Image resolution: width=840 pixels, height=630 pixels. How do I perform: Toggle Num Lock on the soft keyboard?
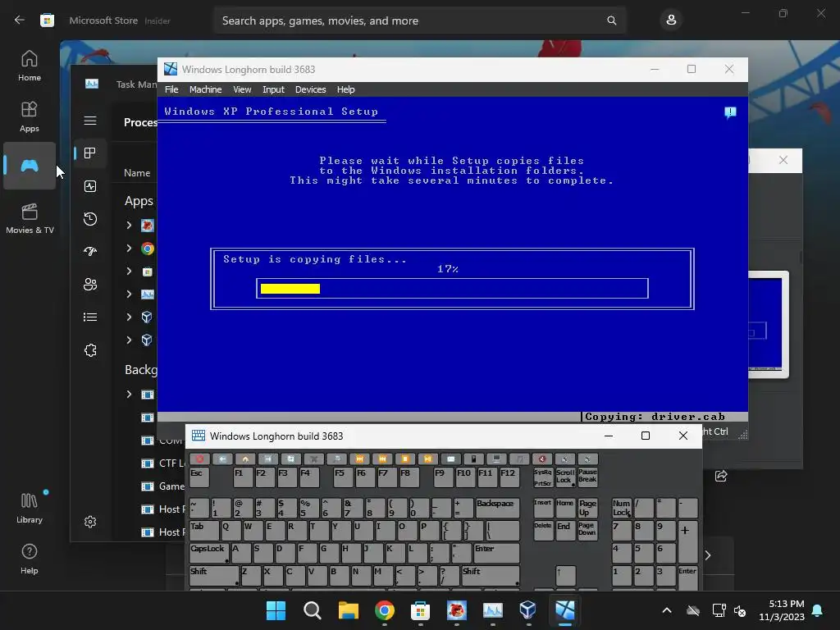(x=622, y=507)
